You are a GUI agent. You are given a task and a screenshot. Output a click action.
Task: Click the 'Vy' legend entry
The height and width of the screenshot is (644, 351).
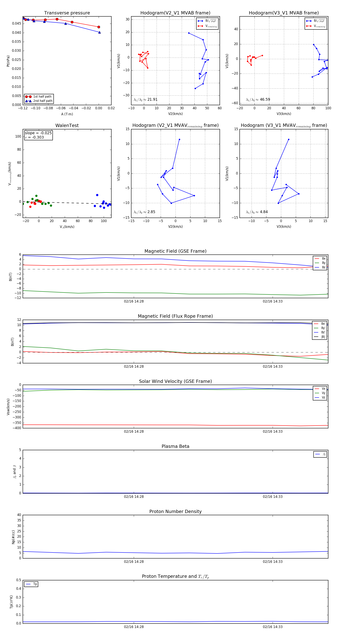[x=320, y=393]
